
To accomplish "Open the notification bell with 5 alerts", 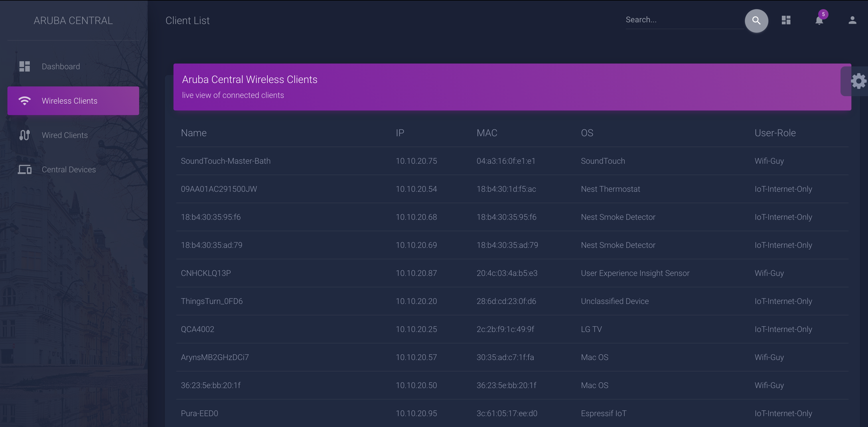I will pyautogui.click(x=819, y=21).
